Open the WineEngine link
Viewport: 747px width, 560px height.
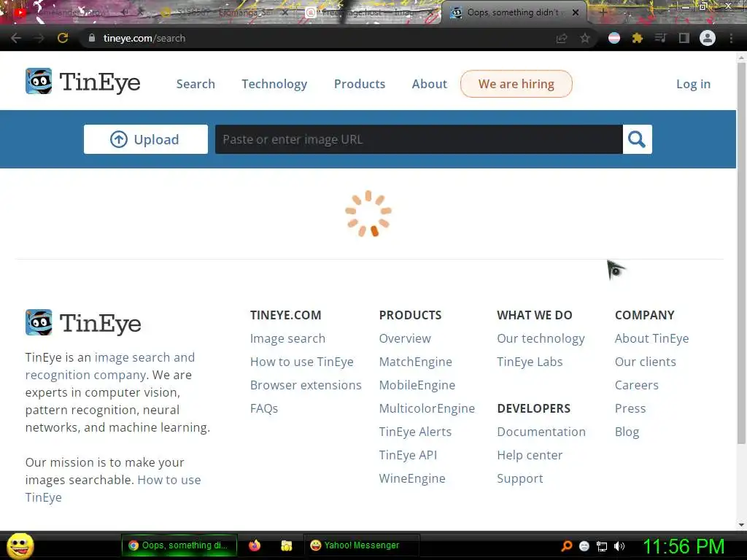pos(412,478)
